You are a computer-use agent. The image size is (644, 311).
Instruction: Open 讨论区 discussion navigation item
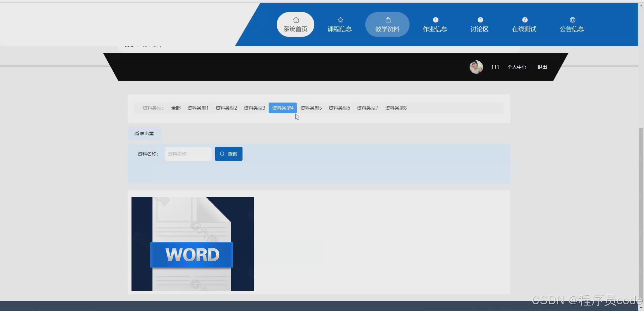pos(479,24)
